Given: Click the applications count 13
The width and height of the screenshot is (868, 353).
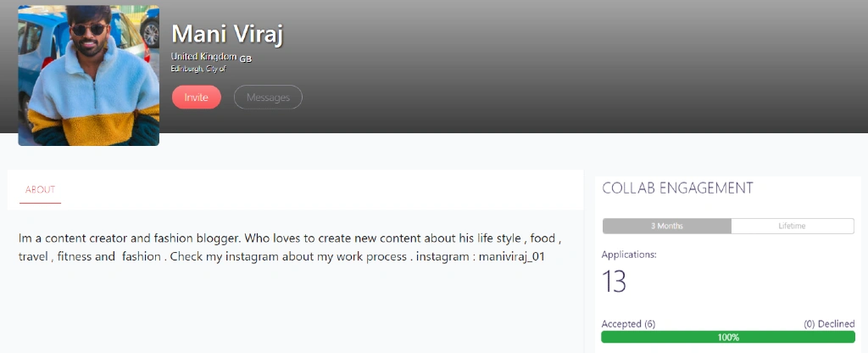Looking at the screenshot, I should click(615, 282).
